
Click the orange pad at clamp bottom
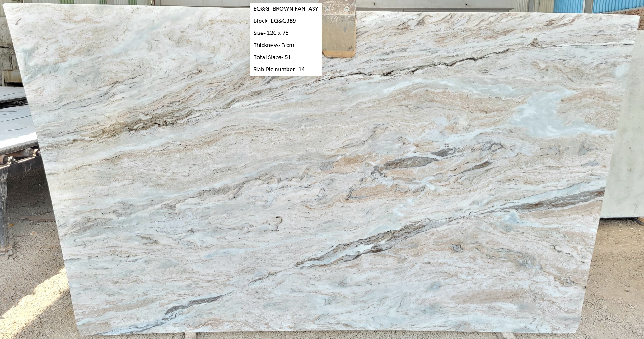338,54
